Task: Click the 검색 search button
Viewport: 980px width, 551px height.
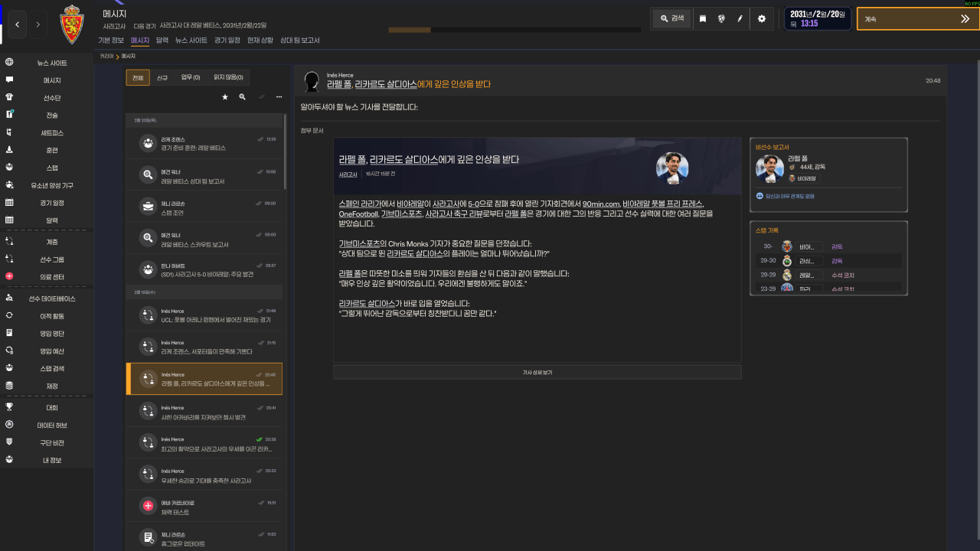Action: [671, 18]
